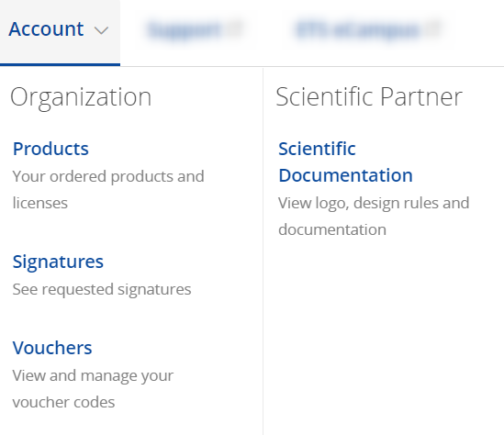
Task: Go to the Vouchers page
Action: [x=52, y=348]
